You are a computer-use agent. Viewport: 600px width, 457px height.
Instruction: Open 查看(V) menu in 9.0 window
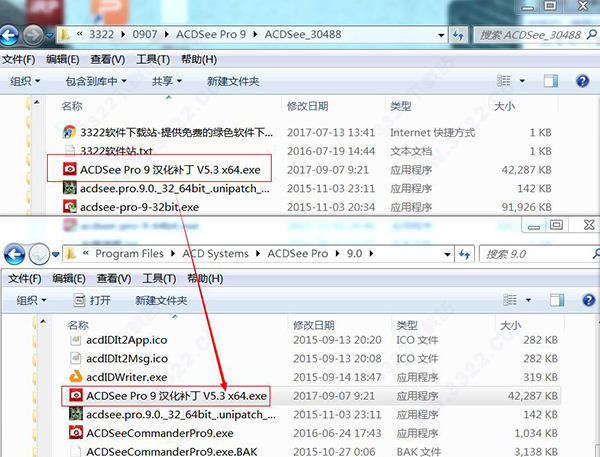pos(114,279)
